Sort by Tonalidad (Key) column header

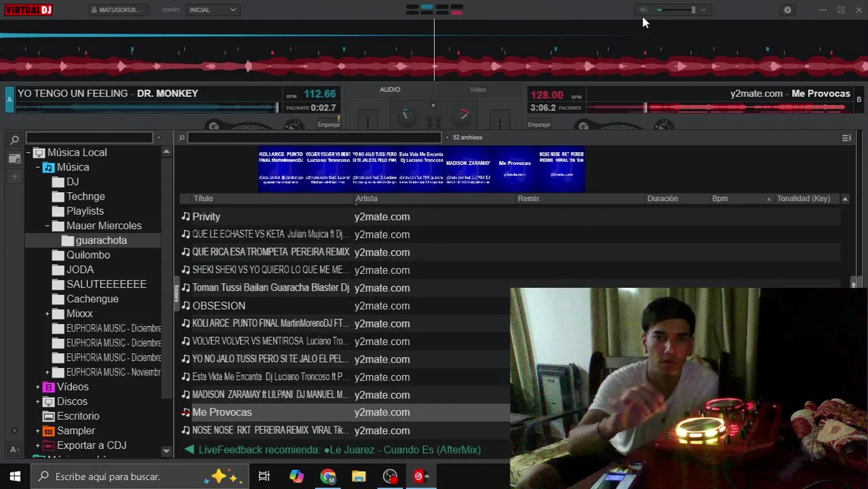[803, 198]
